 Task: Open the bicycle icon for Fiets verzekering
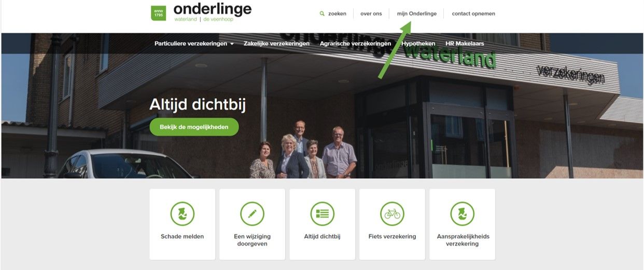click(392, 213)
